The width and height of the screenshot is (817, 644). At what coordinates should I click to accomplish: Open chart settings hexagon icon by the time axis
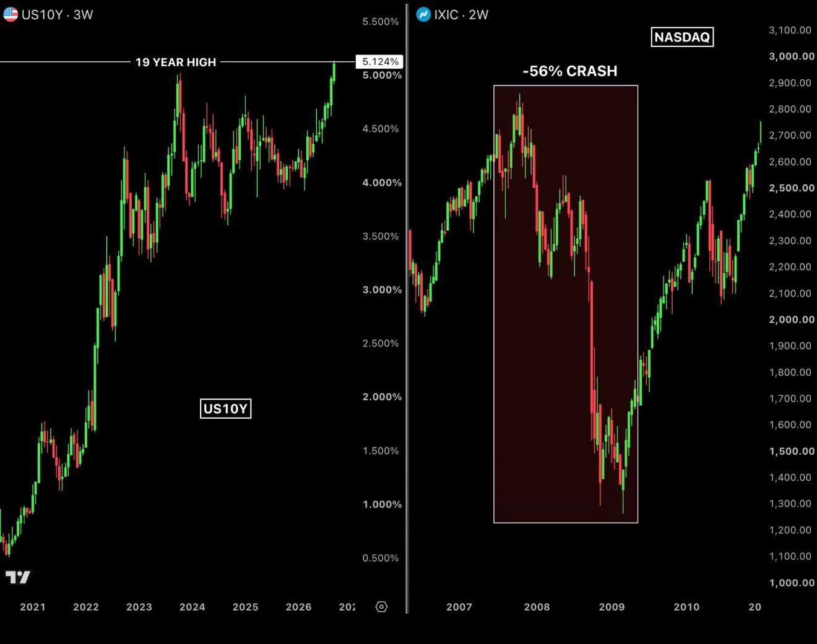(x=381, y=607)
